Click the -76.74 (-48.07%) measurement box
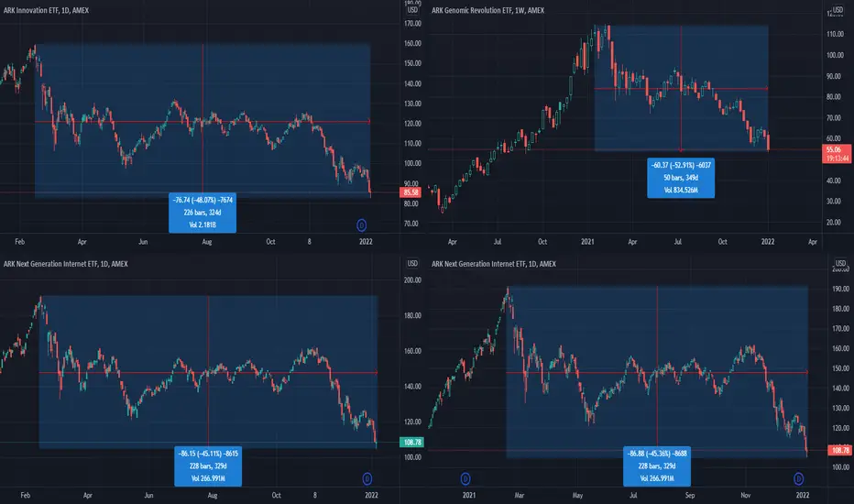The height and width of the screenshot is (504, 854). pyautogui.click(x=203, y=213)
